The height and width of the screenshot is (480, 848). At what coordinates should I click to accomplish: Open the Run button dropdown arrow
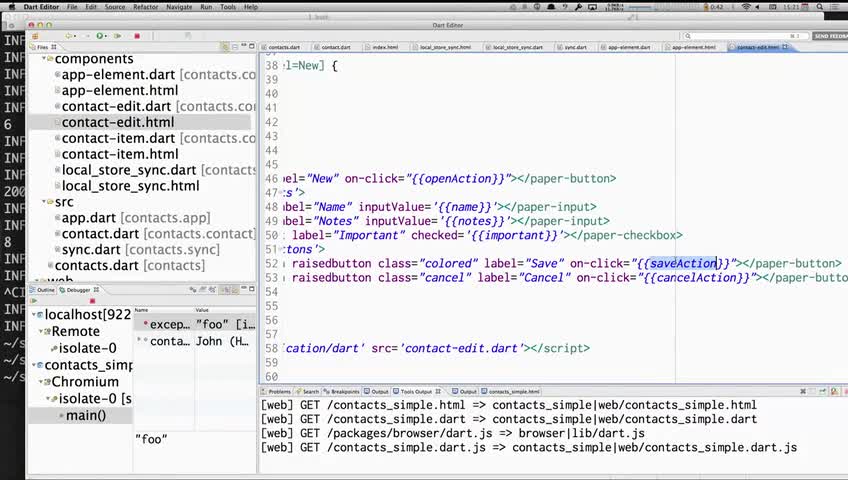pos(105,36)
